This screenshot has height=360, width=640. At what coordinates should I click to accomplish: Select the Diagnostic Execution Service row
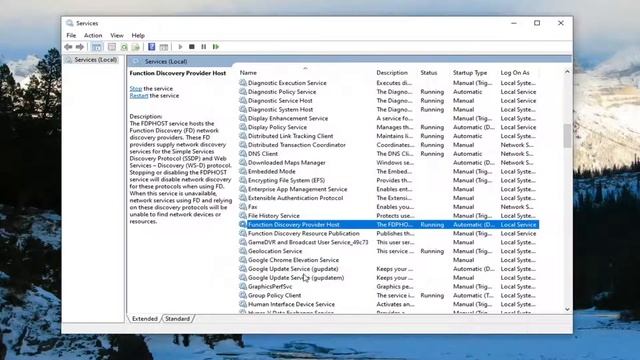pyautogui.click(x=388, y=83)
